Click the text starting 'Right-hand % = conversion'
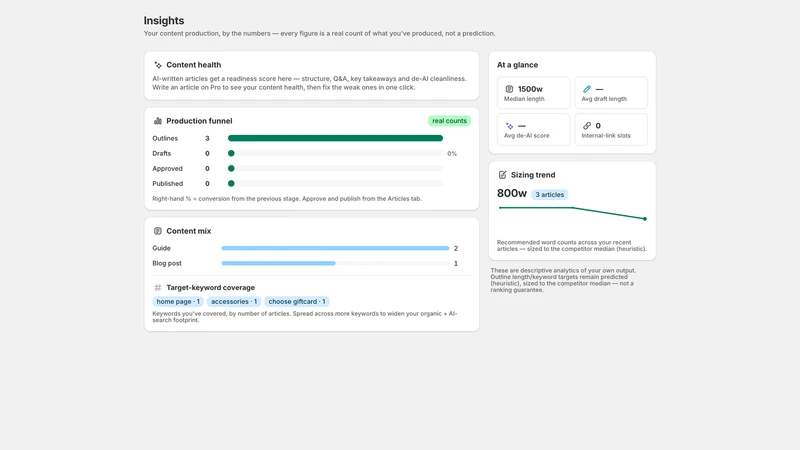Screen dimensions: 800x450 coord(287,199)
